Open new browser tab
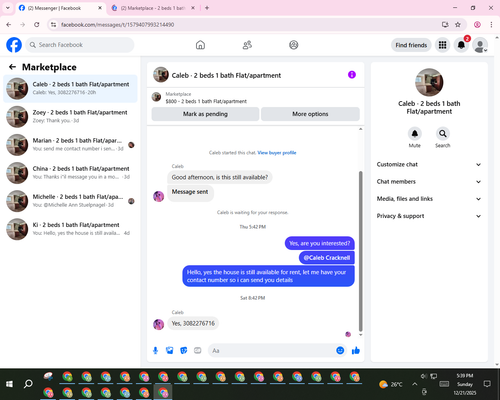Screen dimensions: 500x400 207,8
